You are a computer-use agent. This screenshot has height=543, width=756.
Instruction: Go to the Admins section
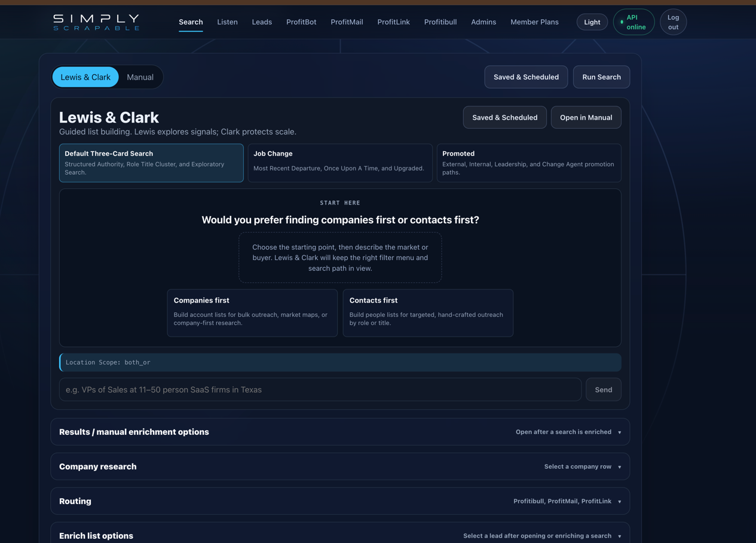coord(483,22)
